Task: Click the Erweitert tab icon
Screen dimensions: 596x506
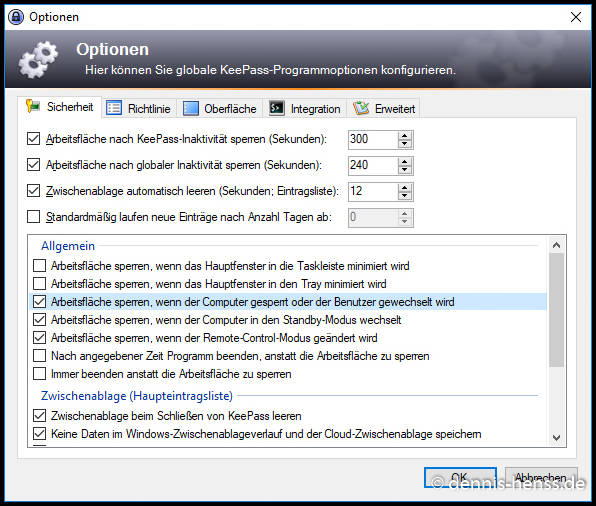Action: [x=361, y=108]
